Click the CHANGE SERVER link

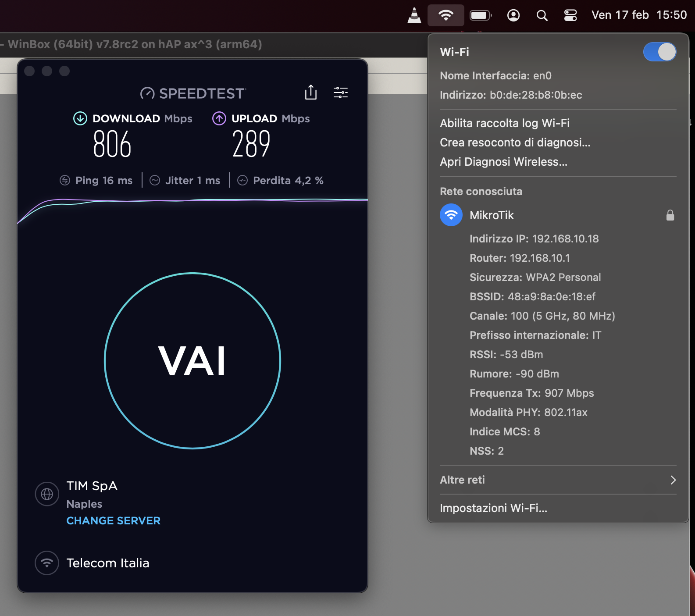(114, 520)
